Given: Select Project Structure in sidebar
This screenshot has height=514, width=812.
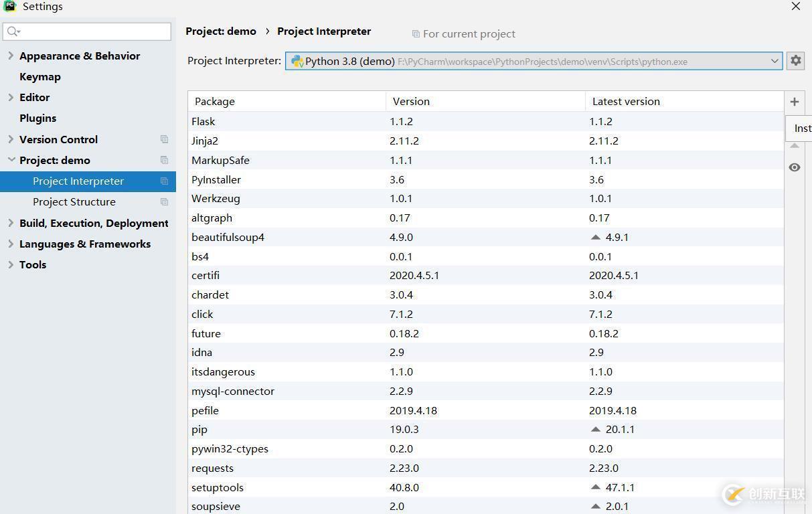Looking at the screenshot, I should [74, 201].
